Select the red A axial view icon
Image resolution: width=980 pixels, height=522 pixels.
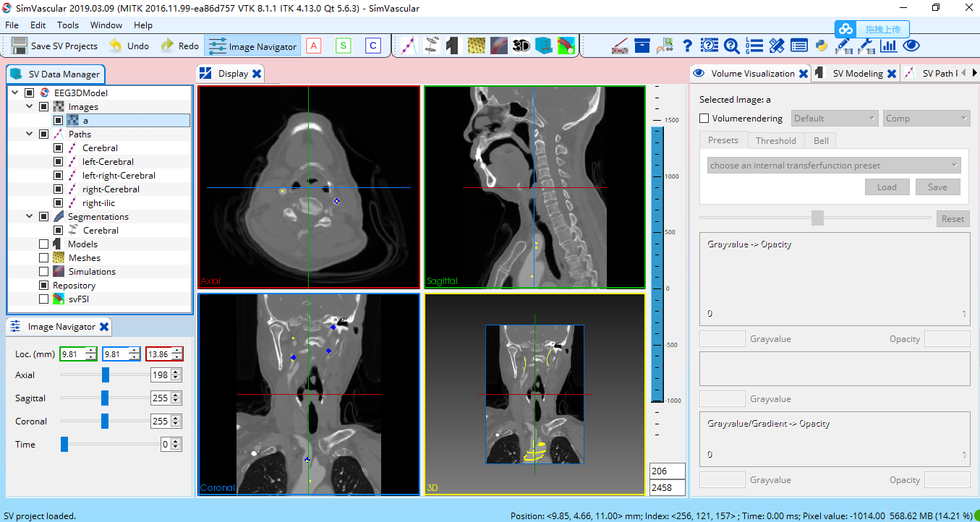pos(313,46)
